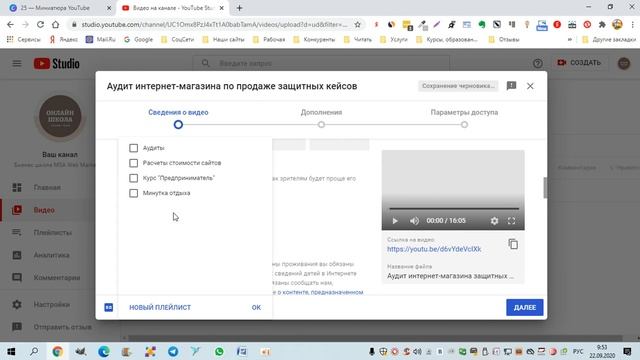Open the Отзывы bookmarks folder
This screenshot has width=640, height=360.
[x=504, y=40]
